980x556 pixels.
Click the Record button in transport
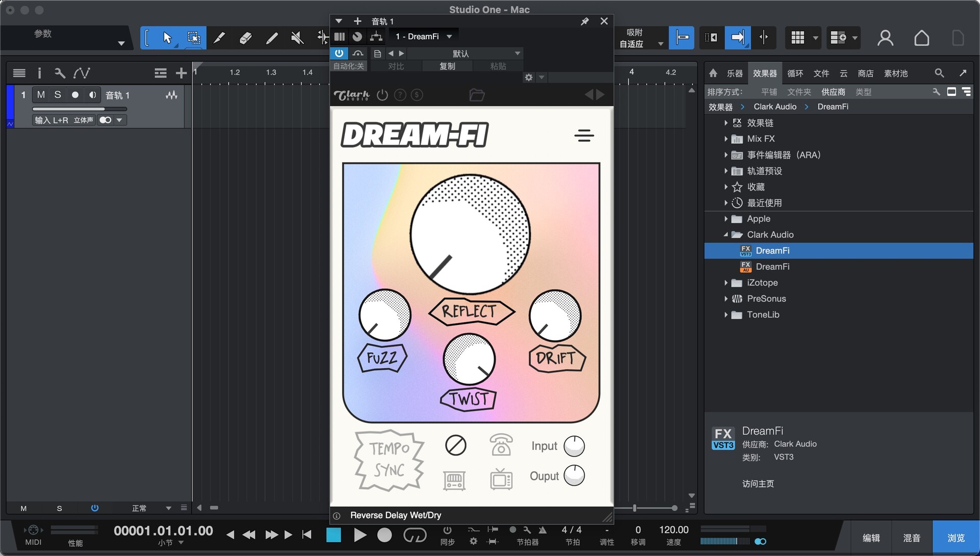point(384,535)
